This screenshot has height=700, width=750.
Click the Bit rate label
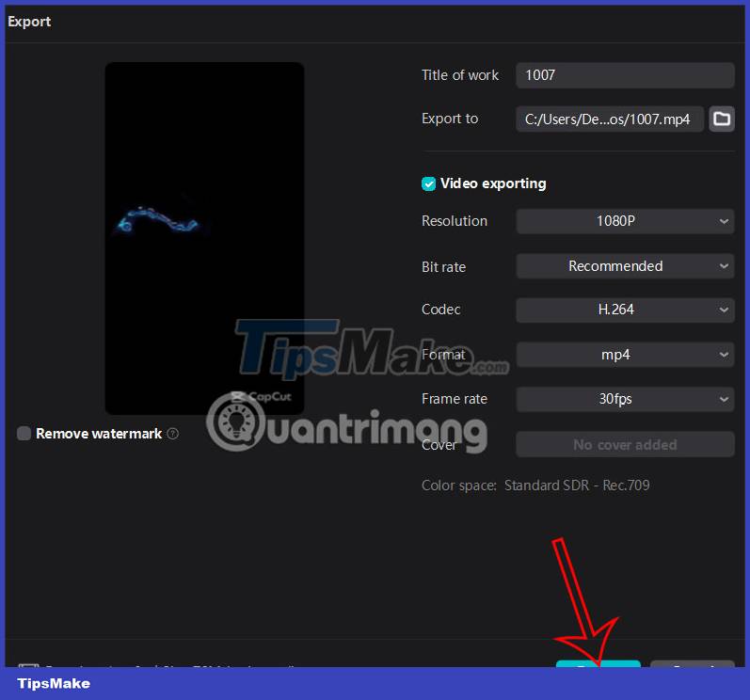pyautogui.click(x=443, y=267)
